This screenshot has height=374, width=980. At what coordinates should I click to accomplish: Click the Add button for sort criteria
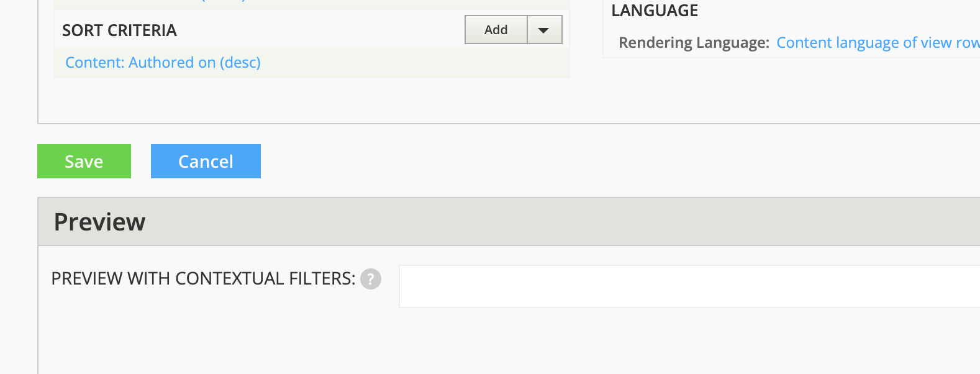[495, 29]
